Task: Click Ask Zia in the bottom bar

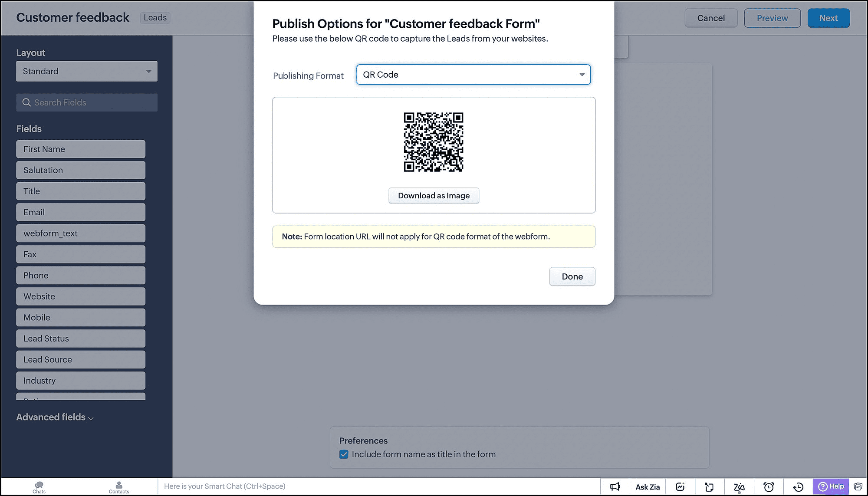Action: [x=648, y=486]
